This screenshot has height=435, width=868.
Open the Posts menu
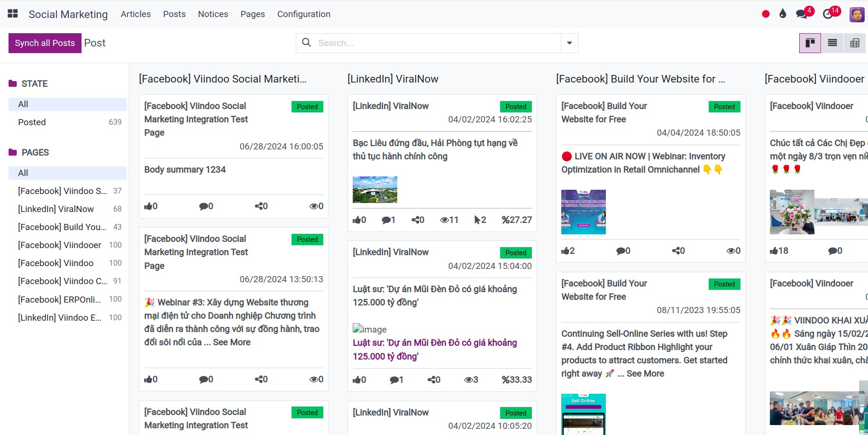[174, 14]
